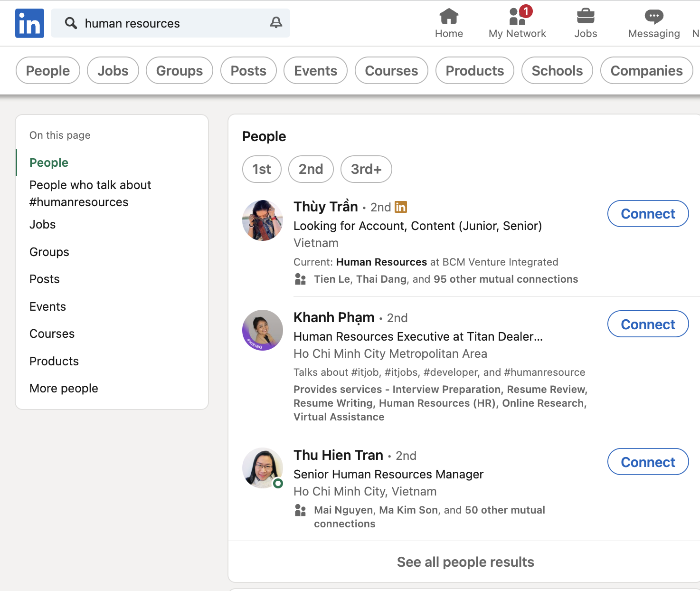Open My Network with notification badge
This screenshot has height=591, width=700.
[x=517, y=17]
